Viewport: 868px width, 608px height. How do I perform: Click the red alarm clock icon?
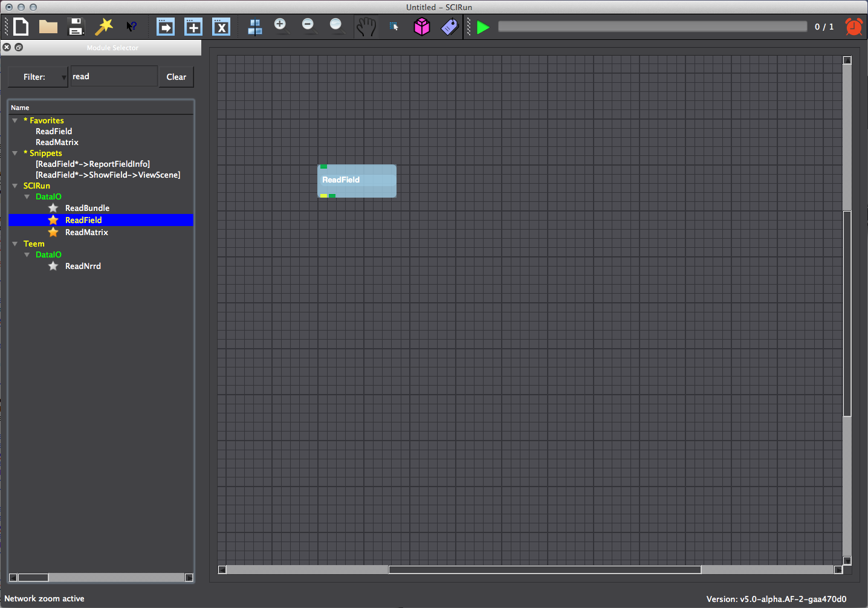point(854,27)
